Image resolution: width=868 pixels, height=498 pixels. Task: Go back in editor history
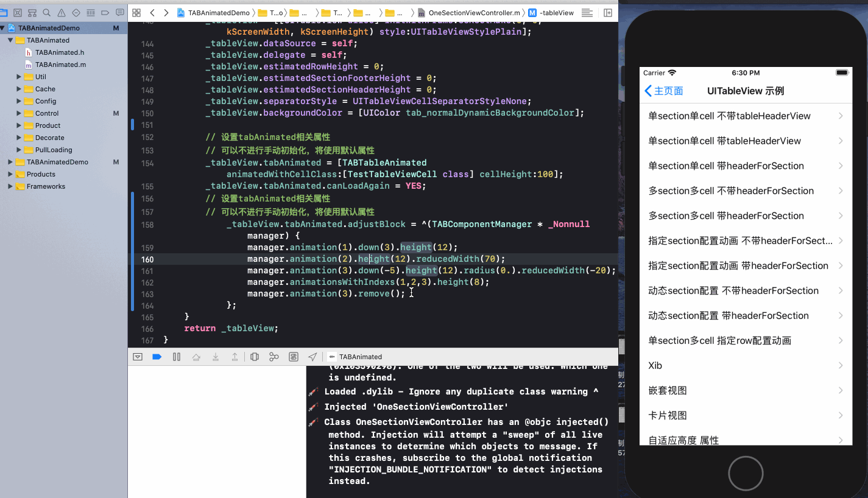click(x=152, y=13)
